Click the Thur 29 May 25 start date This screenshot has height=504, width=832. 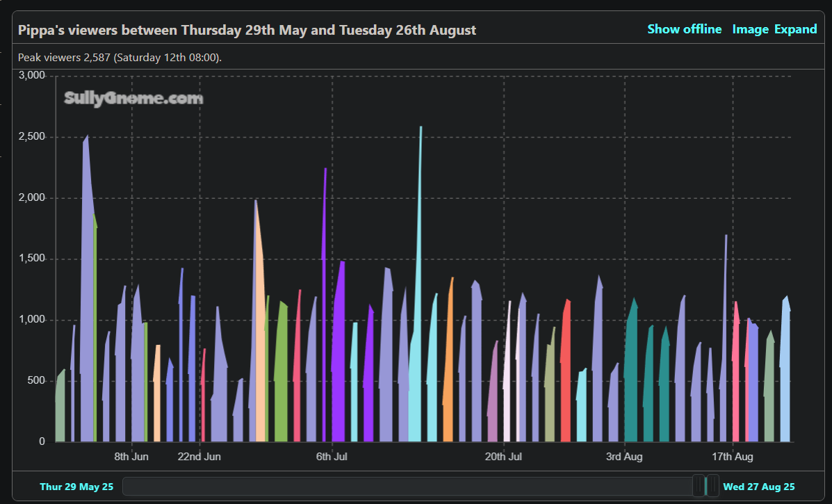76,487
